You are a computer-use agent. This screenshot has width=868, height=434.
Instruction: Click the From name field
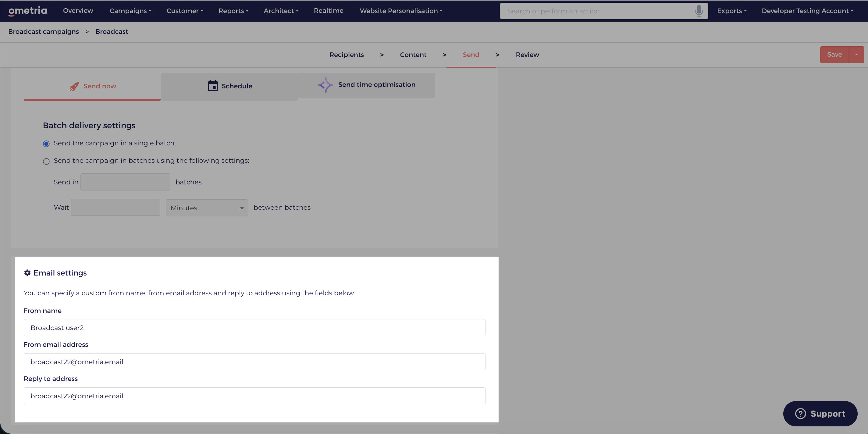pyautogui.click(x=254, y=328)
